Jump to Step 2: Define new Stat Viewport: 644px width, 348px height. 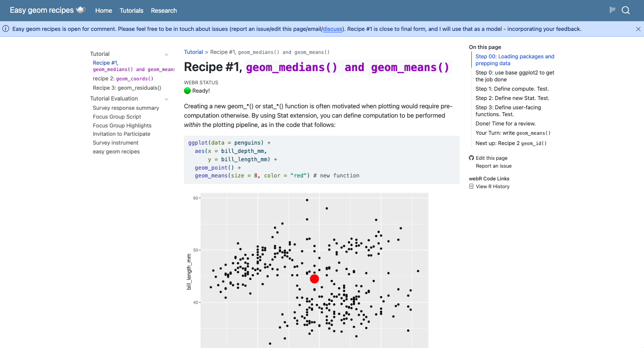(x=512, y=98)
